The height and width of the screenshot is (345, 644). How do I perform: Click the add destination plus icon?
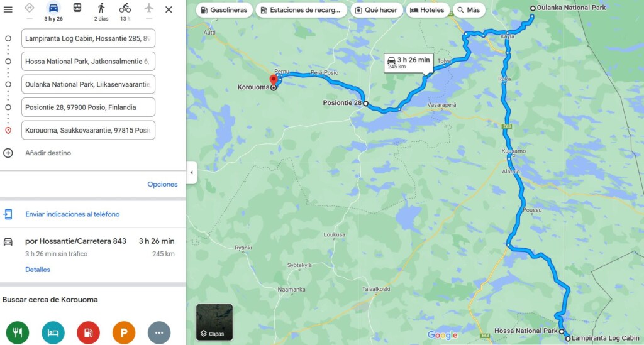8,153
